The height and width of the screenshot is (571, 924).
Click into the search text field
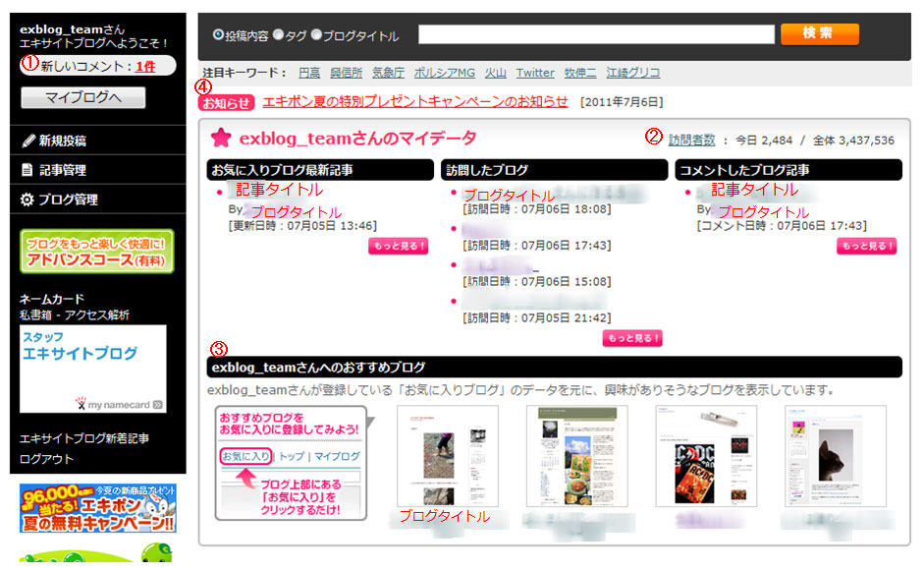(596, 34)
